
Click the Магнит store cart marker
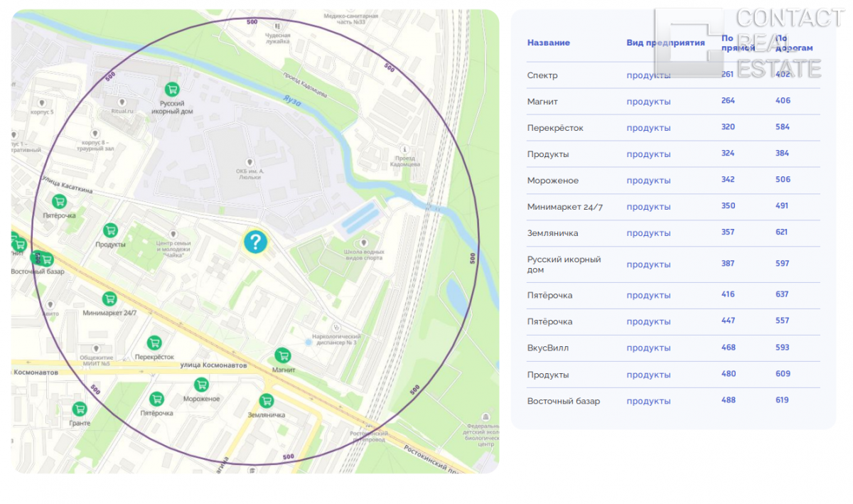pyautogui.click(x=283, y=355)
